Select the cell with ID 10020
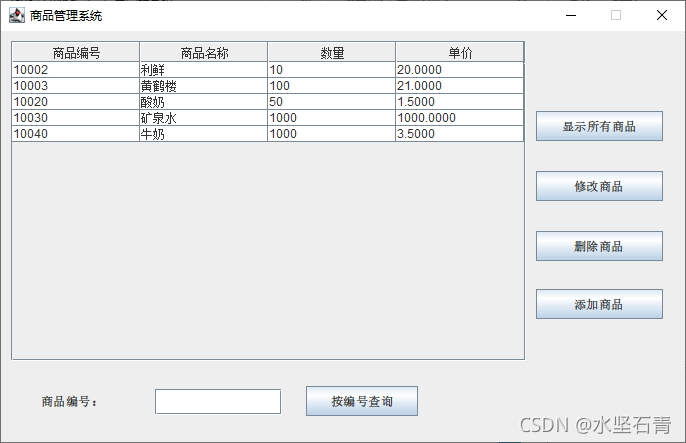 coord(76,102)
